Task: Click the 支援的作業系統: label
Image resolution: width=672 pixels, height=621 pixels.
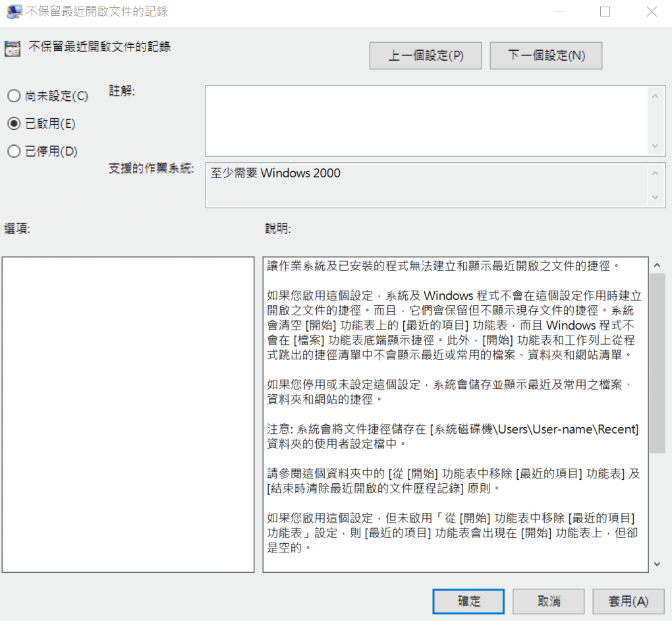Action: point(152,169)
